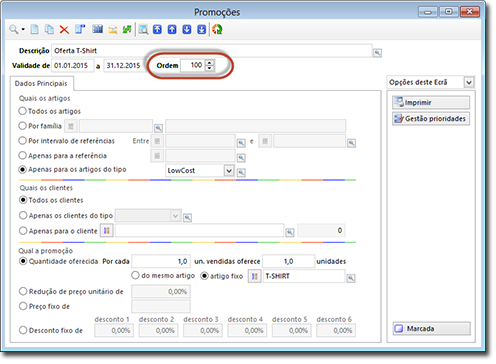Click the start date field 01.01.2015
This screenshot has height=364, width=496.
tap(72, 65)
